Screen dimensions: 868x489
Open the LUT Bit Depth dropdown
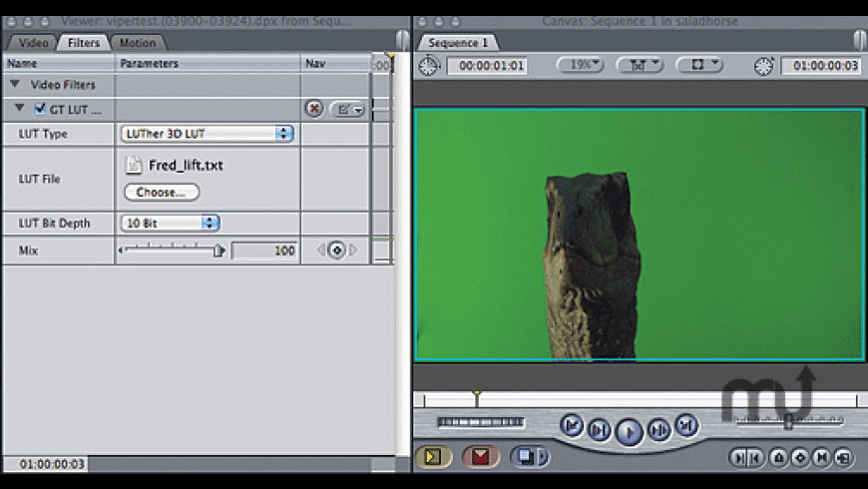[x=170, y=224]
